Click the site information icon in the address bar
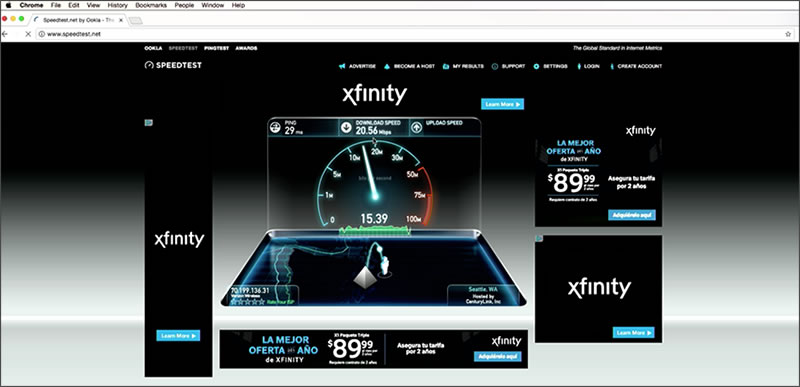Viewport: 800px width, 387px height. tap(42, 34)
